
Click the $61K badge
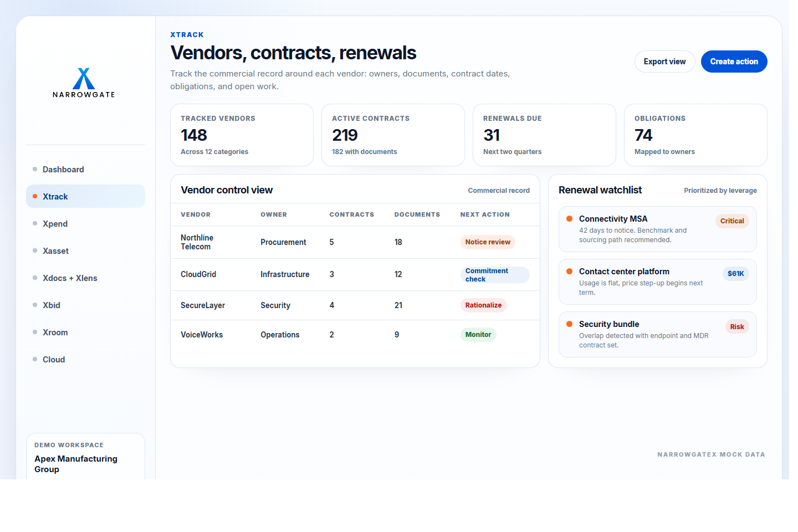point(736,274)
